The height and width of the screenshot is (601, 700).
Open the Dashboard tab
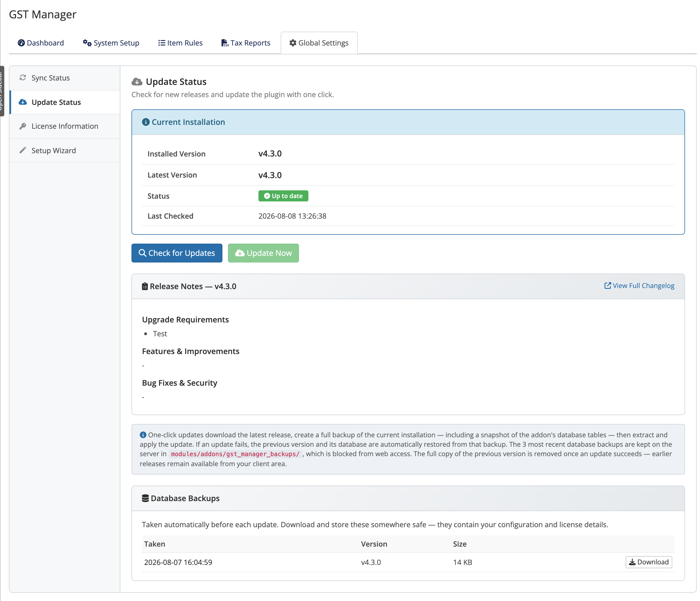(40, 43)
